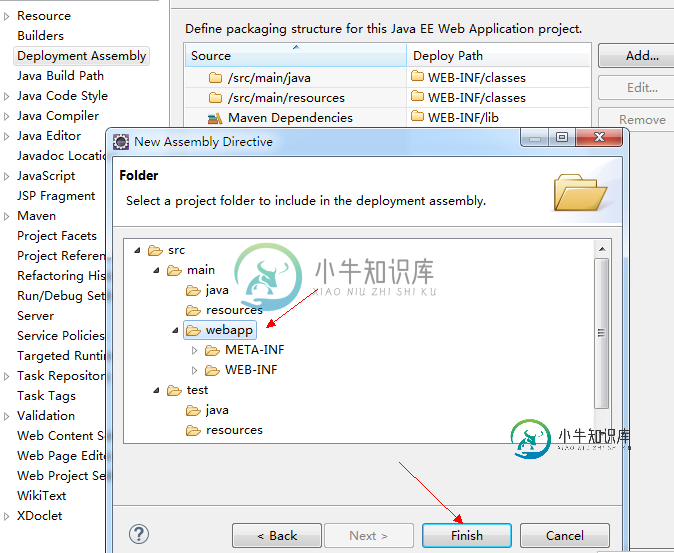Go back with the Back button

276,535
